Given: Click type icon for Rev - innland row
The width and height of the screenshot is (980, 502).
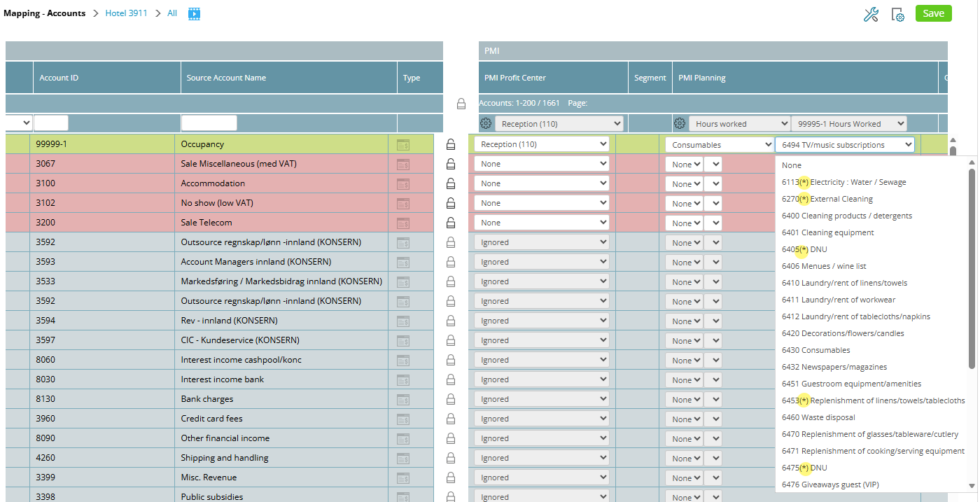Looking at the screenshot, I should click(x=403, y=321).
